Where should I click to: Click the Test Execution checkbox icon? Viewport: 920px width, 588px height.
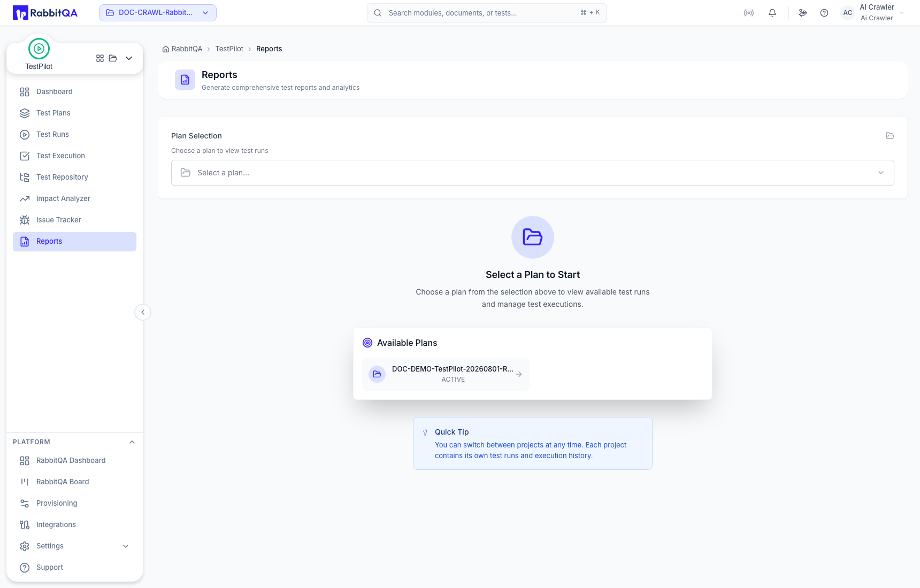pos(25,156)
